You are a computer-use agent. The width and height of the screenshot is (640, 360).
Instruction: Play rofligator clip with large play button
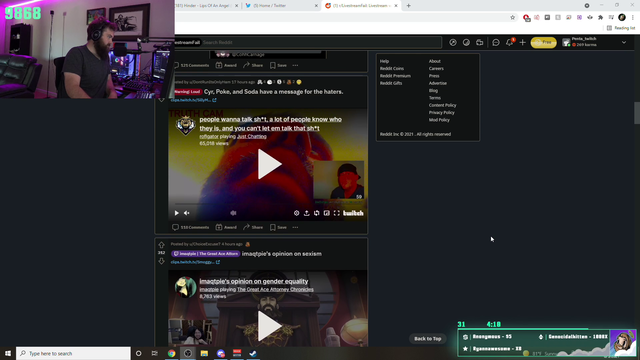click(269, 164)
